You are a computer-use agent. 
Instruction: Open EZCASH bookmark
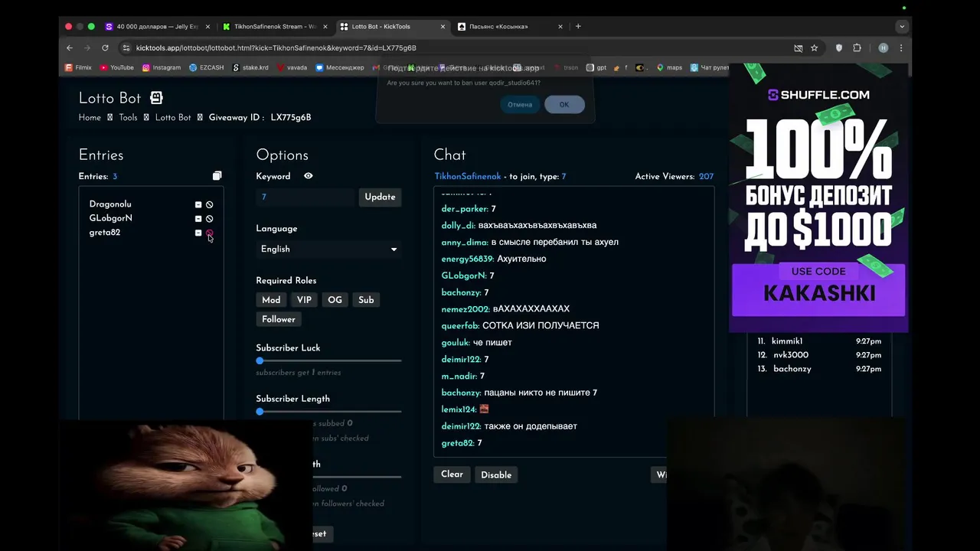coord(207,67)
